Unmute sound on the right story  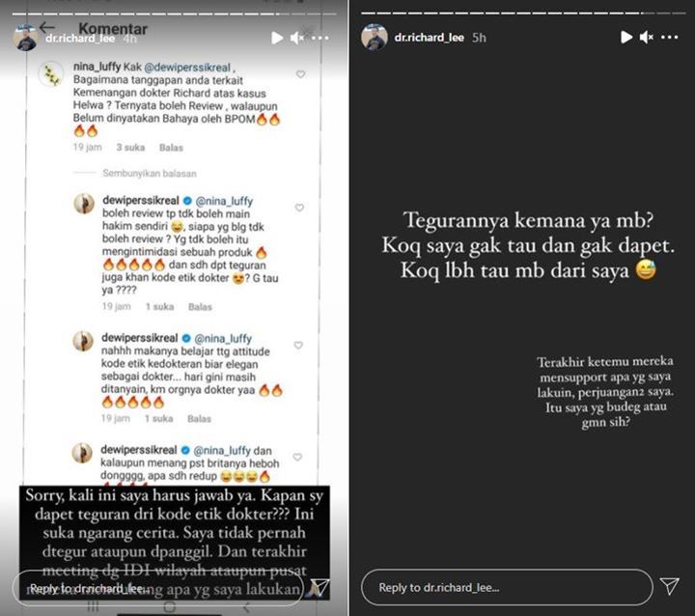pos(646,38)
